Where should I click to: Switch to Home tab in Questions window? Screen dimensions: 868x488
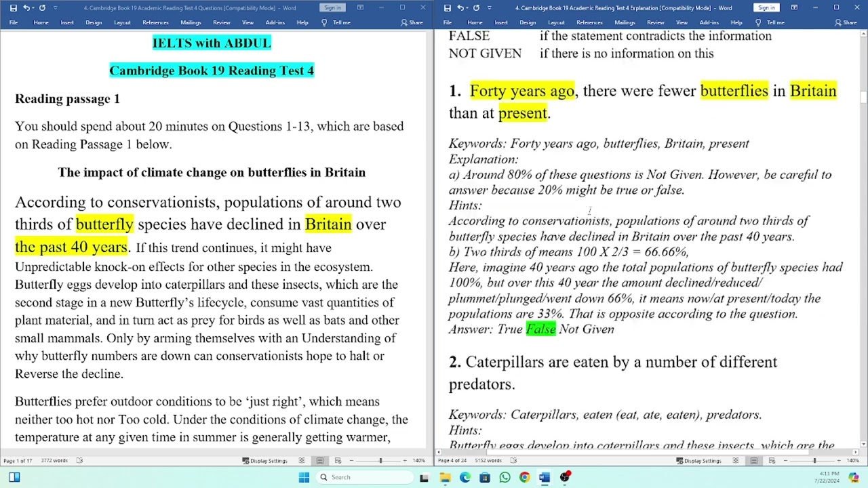[x=41, y=22]
